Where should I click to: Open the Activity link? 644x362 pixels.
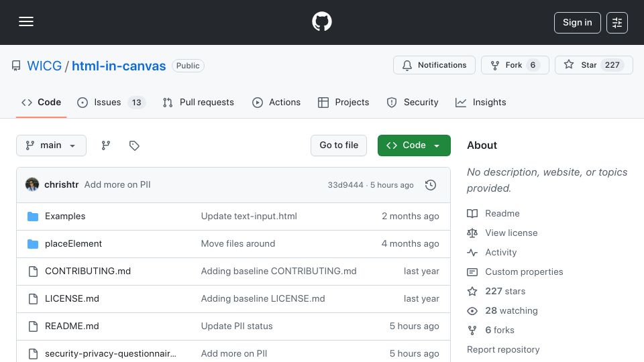coord(500,253)
